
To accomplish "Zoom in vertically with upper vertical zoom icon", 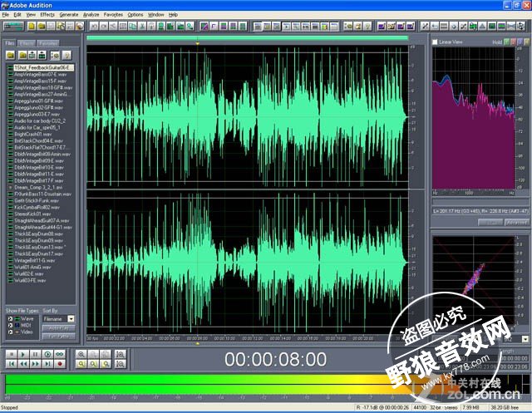I will coord(120,354).
